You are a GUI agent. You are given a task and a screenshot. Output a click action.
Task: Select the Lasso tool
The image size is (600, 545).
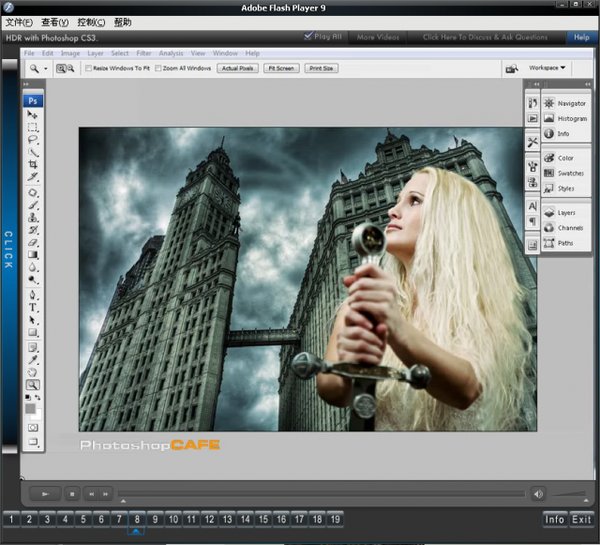[33, 140]
